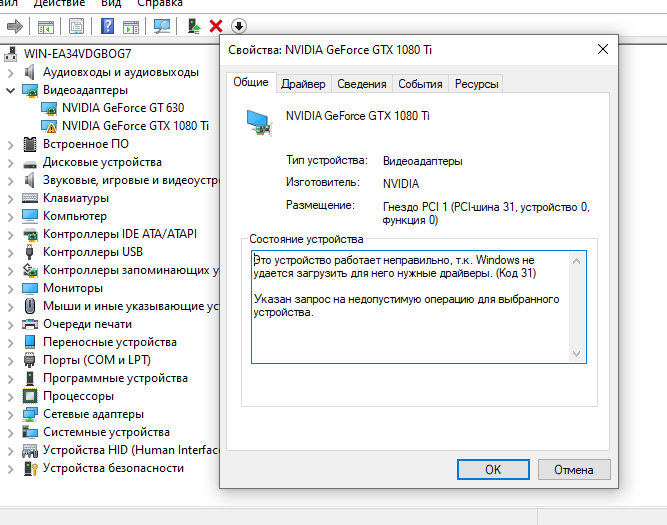This screenshot has width=667, height=525.
Task: Confirm with the OK button
Action: point(493,470)
